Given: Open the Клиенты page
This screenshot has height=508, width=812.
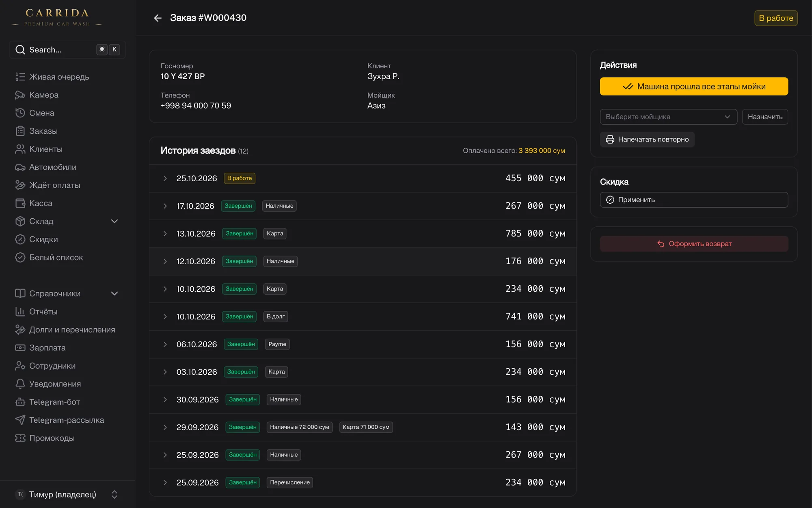Looking at the screenshot, I should (67, 149).
